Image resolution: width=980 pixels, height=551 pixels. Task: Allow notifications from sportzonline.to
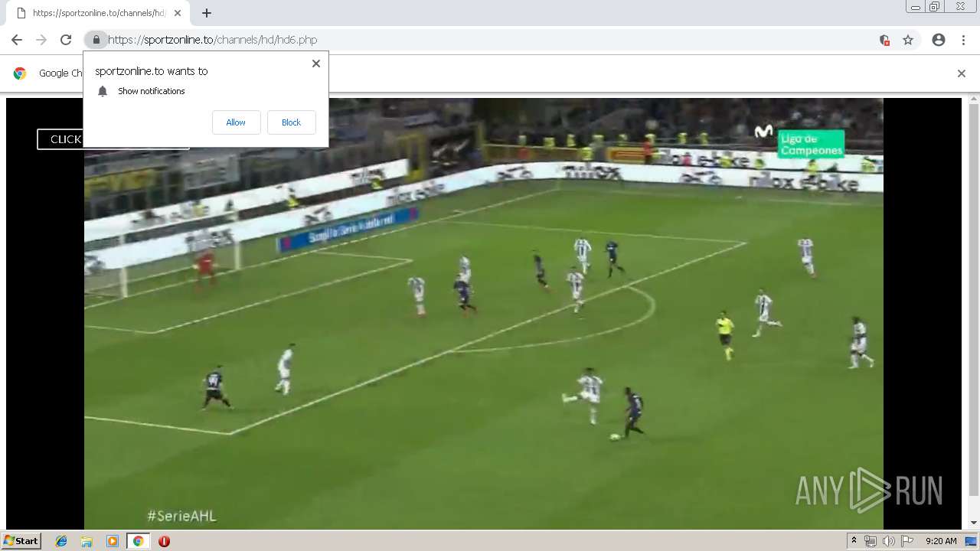point(236,122)
